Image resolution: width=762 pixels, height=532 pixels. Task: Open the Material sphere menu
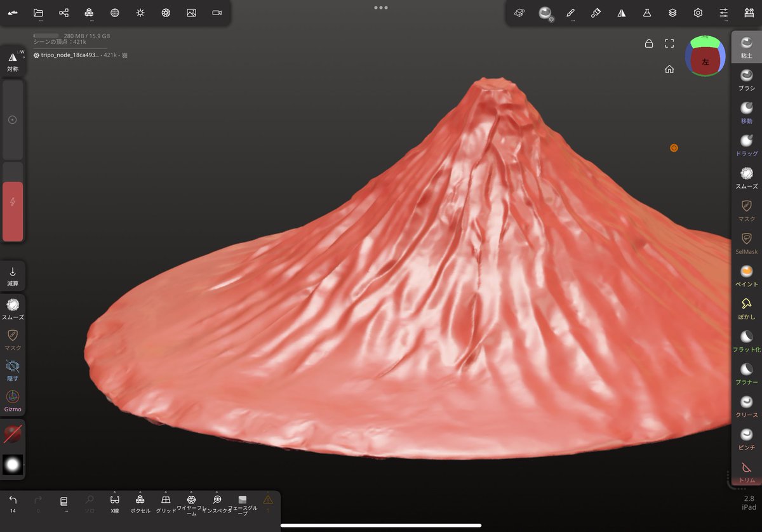click(x=115, y=13)
